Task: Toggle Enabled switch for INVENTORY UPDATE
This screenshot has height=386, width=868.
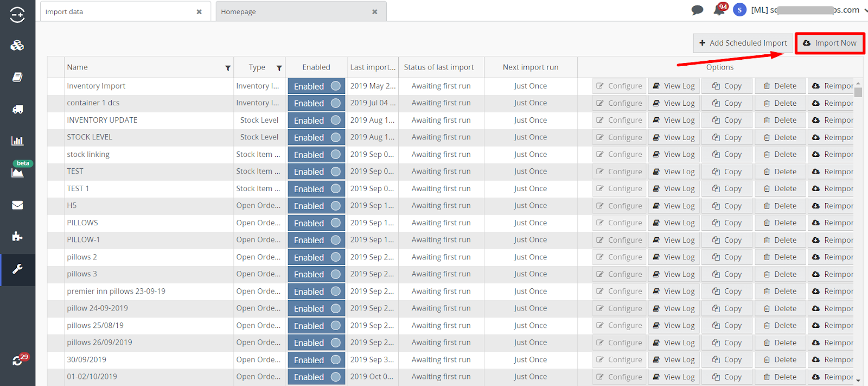Action: pyautogui.click(x=316, y=121)
